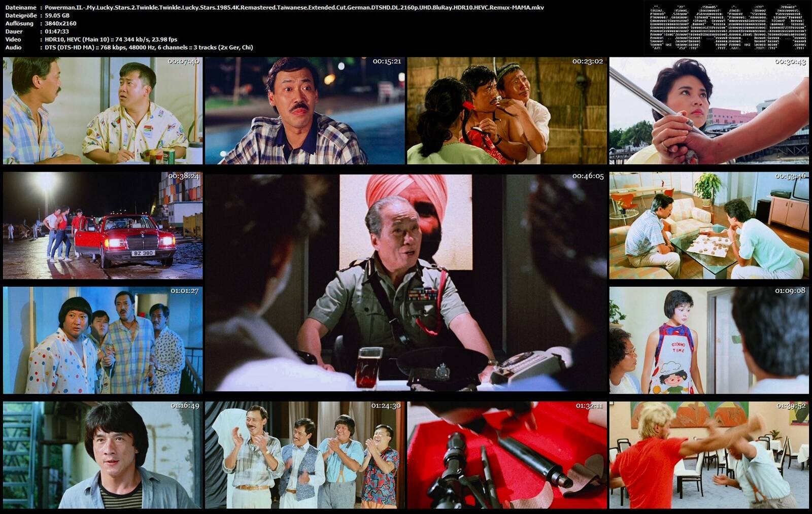Viewport: 812px width, 514px height.
Task: Click the 00:38:24 timestamp
Action: click(x=184, y=176)
